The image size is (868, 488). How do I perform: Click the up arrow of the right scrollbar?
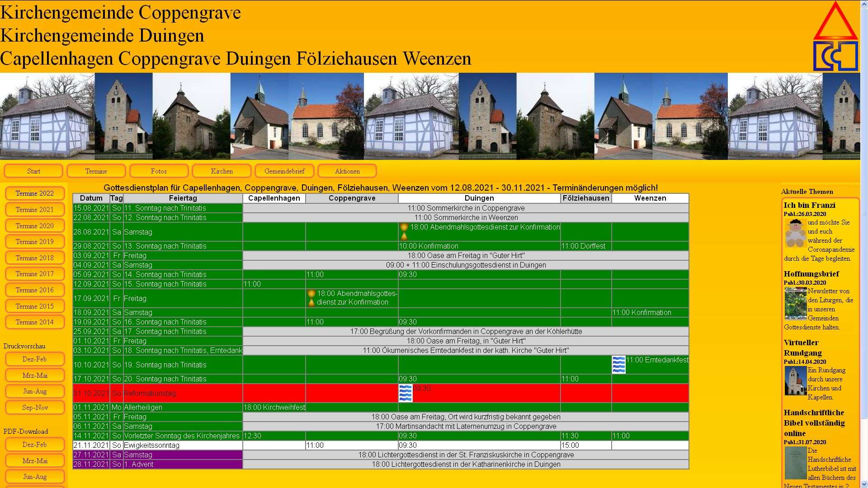click(864, 4)
